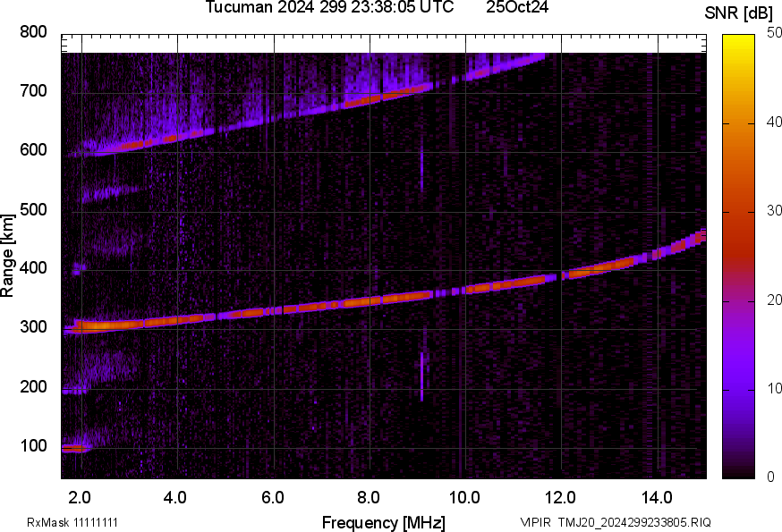Click the colorbar tick label '20'
Viewport: 782px width, 532px height.
click(774, 300)
